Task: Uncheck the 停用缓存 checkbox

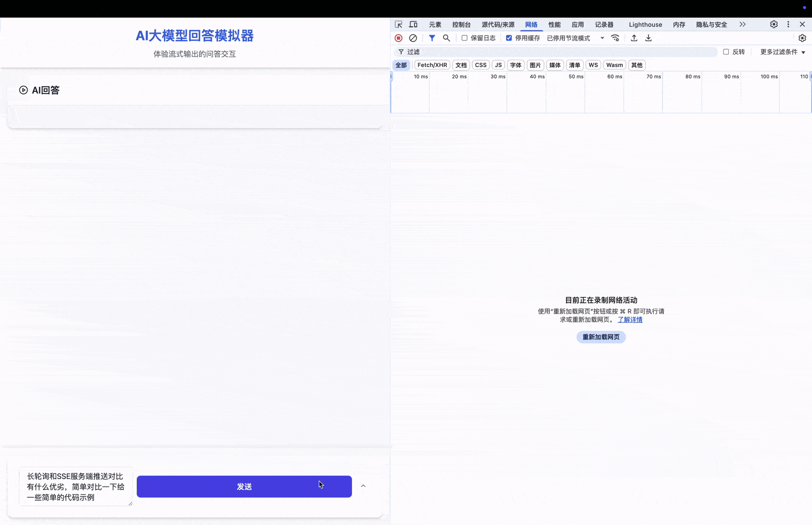Action: [509, 38]
